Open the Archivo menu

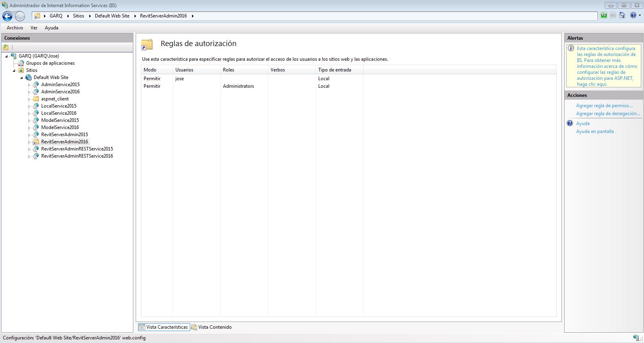[x=15, y=28]
